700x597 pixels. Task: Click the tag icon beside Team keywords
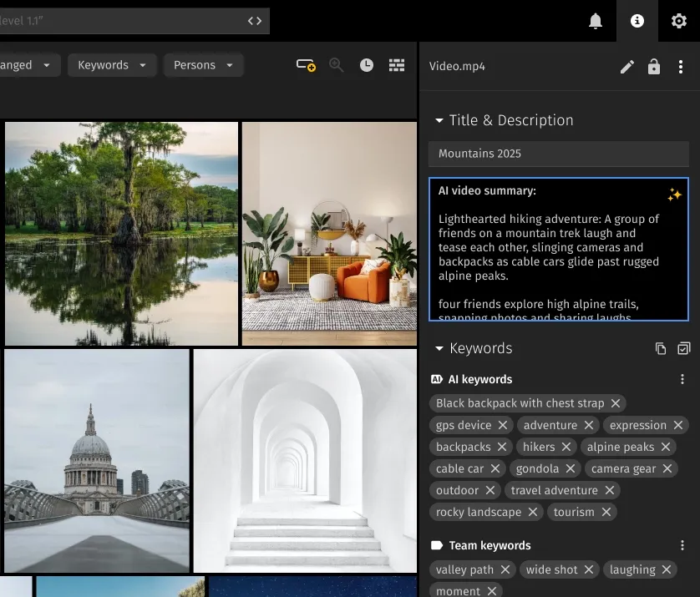tap(437, 545)
